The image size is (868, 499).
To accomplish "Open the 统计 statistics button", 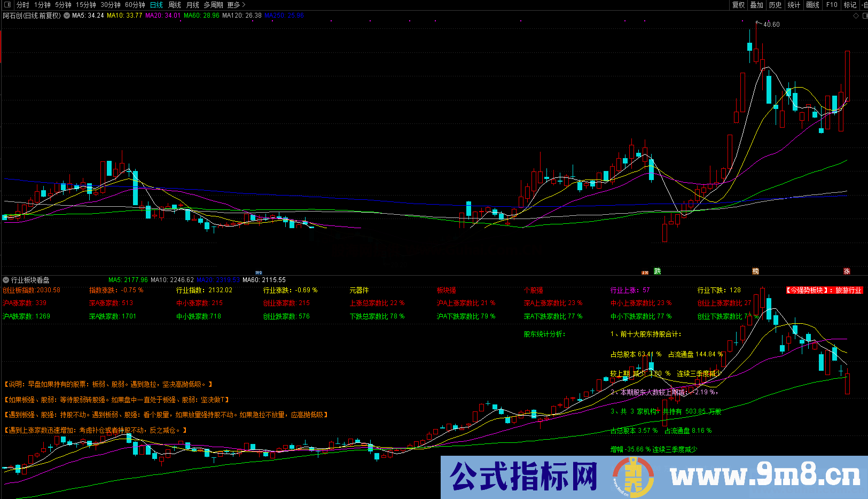I will tap(794, 5).
